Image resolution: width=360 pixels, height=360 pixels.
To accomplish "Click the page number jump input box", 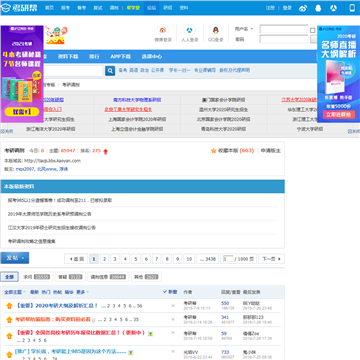I will tap(228, 259).
